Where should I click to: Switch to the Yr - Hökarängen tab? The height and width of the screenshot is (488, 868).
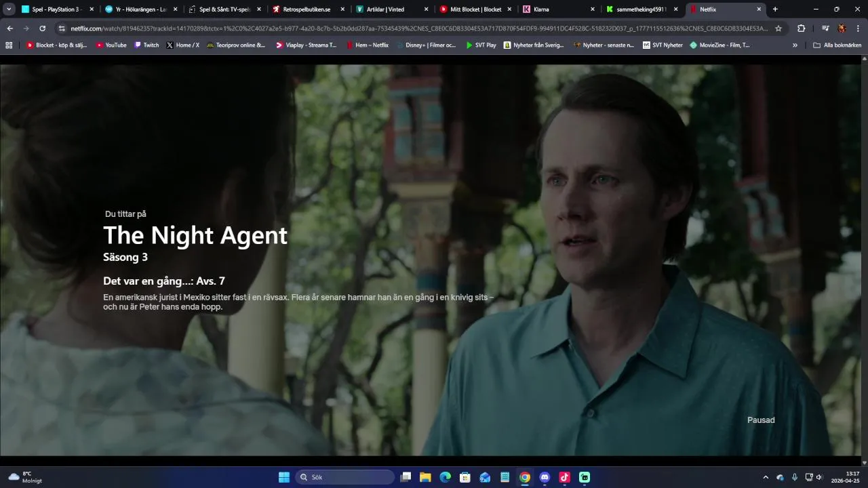click(x=141, y=9)
